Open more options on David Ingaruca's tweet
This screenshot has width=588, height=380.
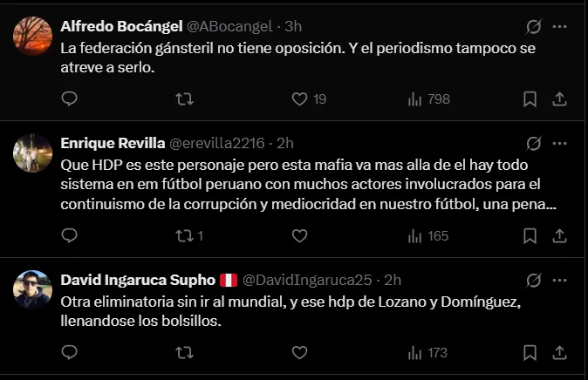561,280
